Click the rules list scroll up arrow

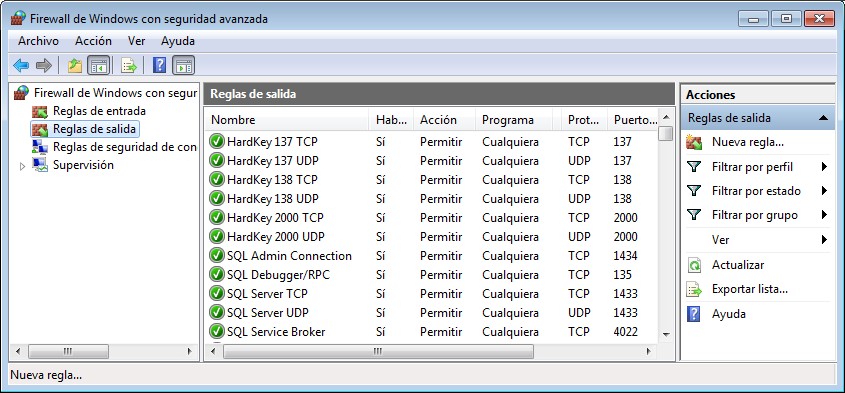[x=666, y=117]
